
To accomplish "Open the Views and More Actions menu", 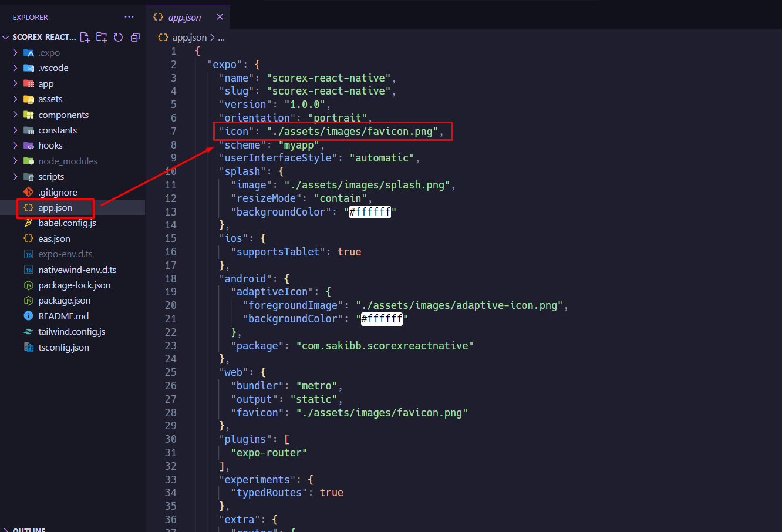I will click(129, 17).
